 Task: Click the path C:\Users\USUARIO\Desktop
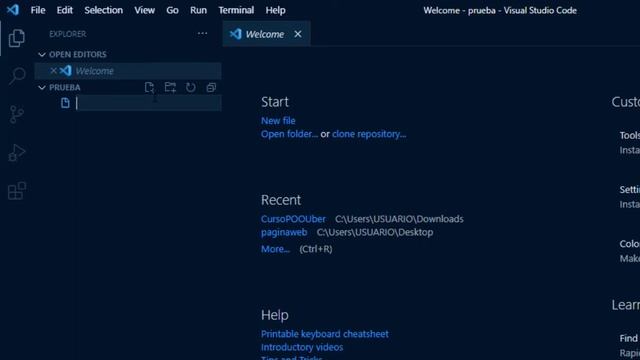coord(375,232)
